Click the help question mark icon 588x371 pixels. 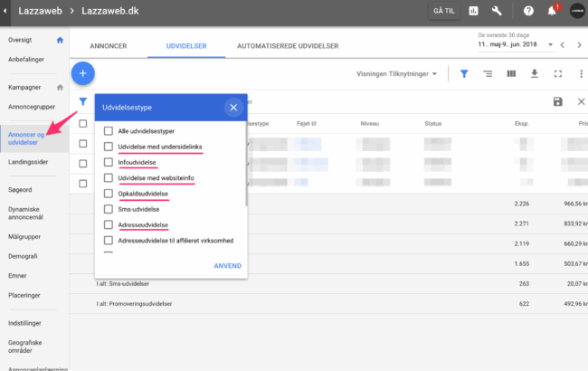(528, 11)
